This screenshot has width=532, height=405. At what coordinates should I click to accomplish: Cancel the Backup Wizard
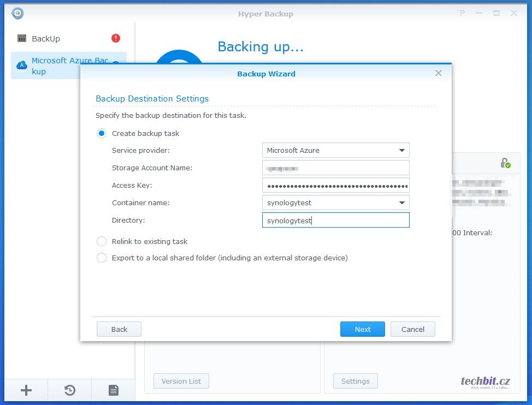pos(412,329)
